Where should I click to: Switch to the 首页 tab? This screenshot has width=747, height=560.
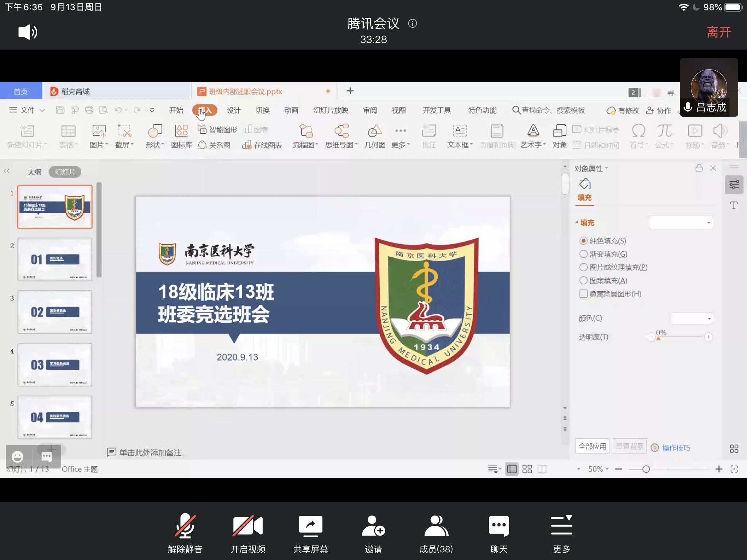(x=21, y=91)
